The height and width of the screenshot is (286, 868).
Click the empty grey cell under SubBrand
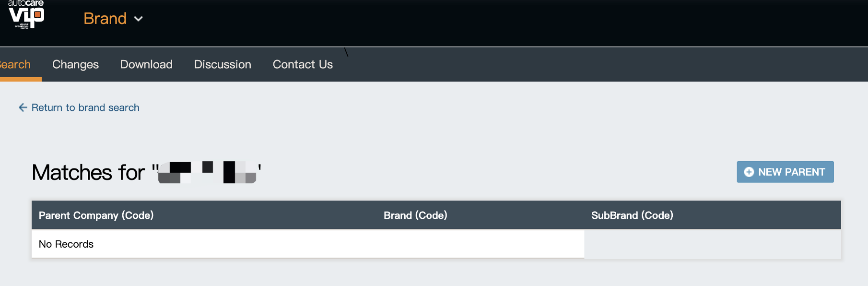pos(712,245)
